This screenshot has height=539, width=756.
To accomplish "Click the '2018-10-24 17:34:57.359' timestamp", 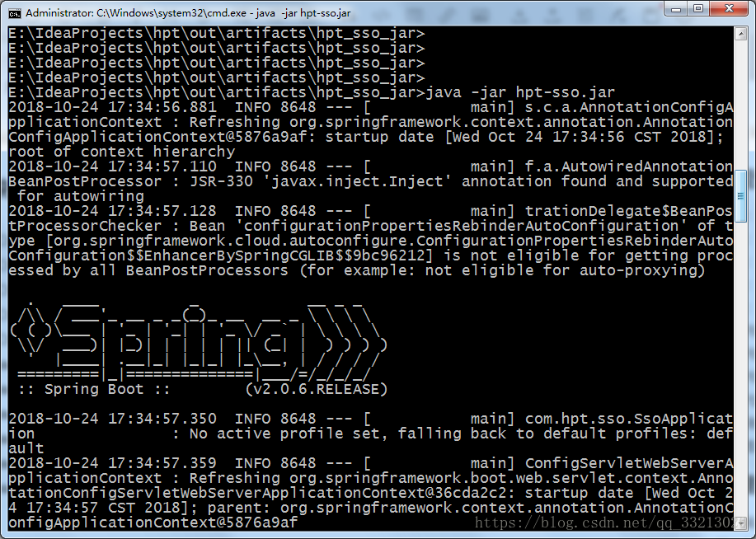I will pyautogui.click(x=112, y=463).
